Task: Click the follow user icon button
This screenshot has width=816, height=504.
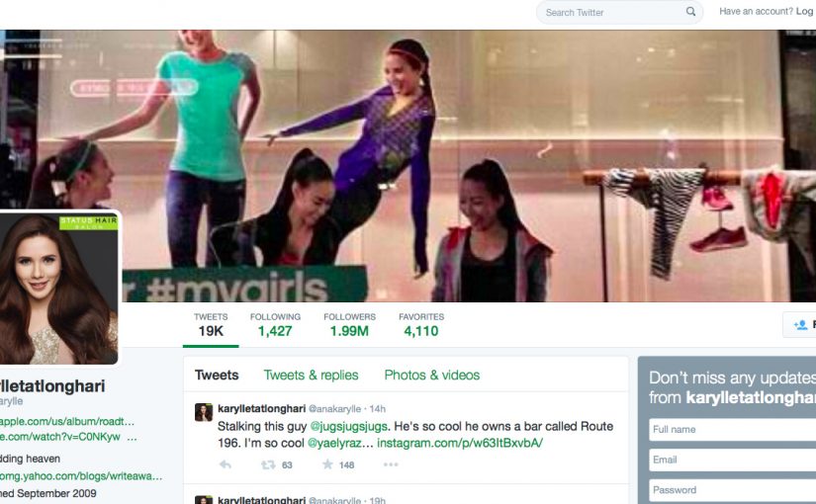Action: tap(800, 324)
